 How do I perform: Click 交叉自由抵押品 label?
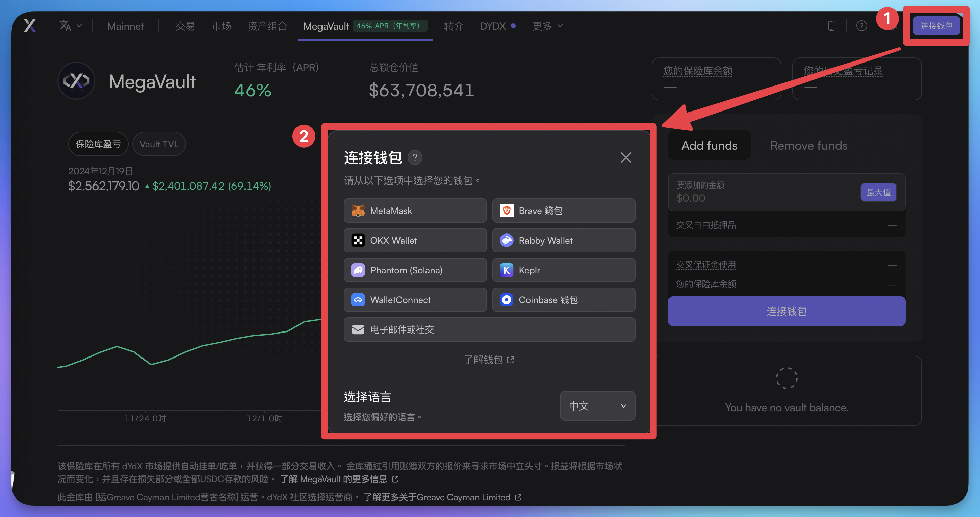(x=706, y=225)
